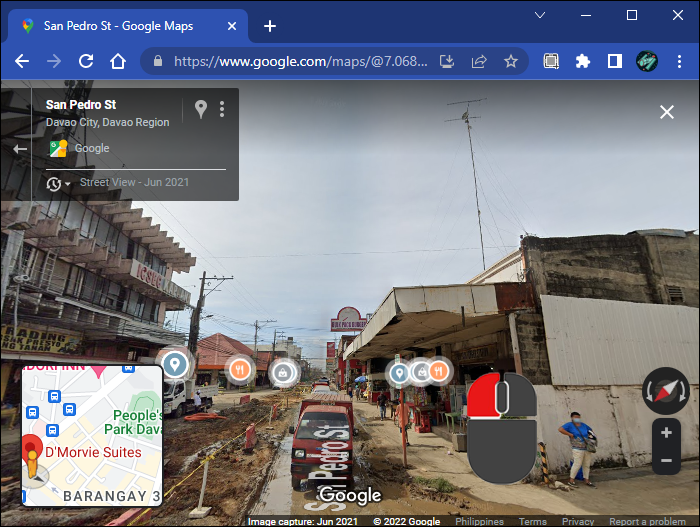Open a new browser tab
The height and width of the screenshot is (527, 700).
click(x=270, y=26)
